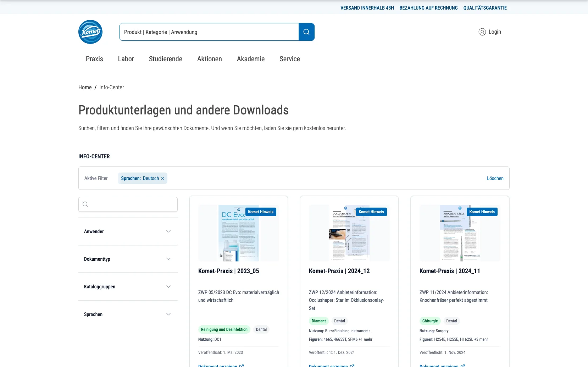The height and width of the screenshot is (367, 588).
Task: Open the Akademie menu
Action: (251, 59)
